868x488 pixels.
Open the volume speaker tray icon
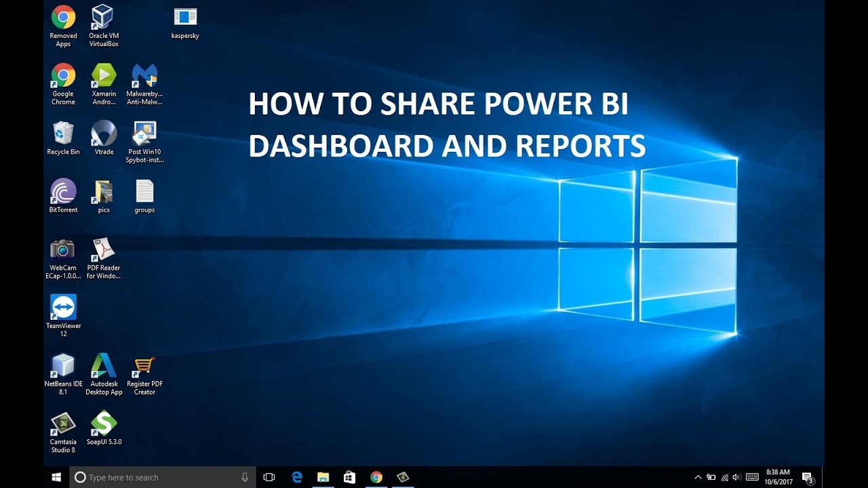tap(737, 477)
